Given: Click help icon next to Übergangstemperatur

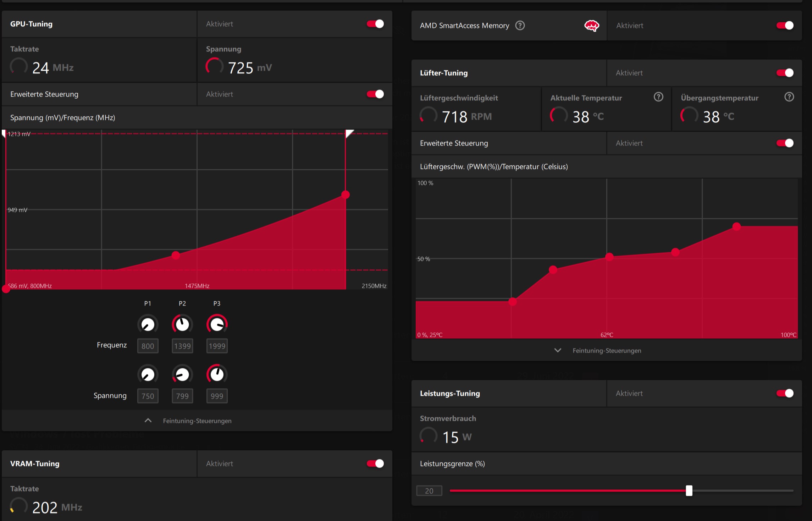Looking at the screenshot, I should (x=789, y=97).
